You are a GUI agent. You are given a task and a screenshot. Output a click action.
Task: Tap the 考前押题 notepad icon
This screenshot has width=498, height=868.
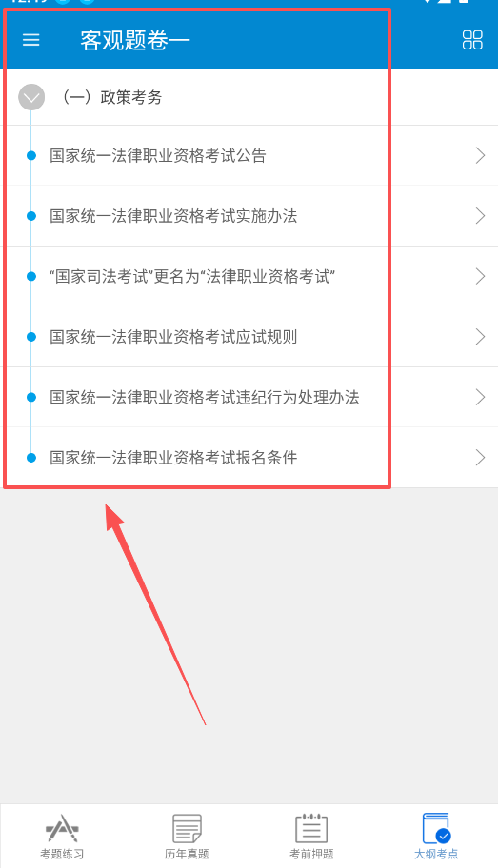click(x=311, y=828)
